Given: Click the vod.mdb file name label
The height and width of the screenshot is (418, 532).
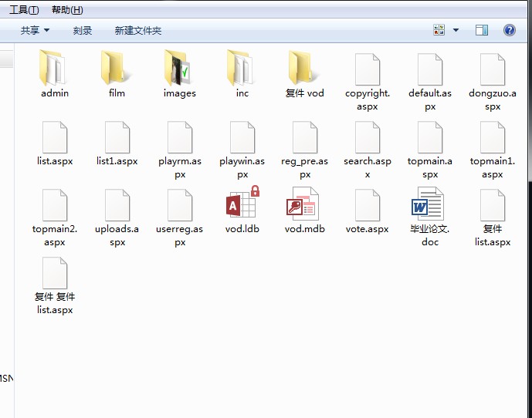Looking at the screenshot, I should coord(305,229).
